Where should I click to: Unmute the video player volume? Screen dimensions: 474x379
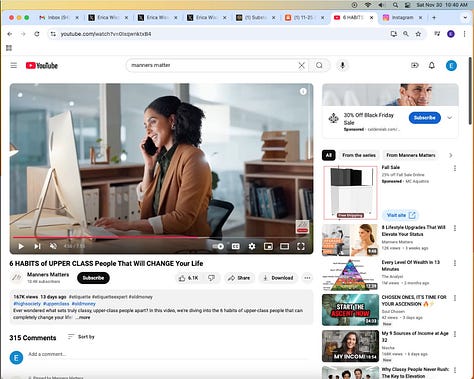coord(53,246)
